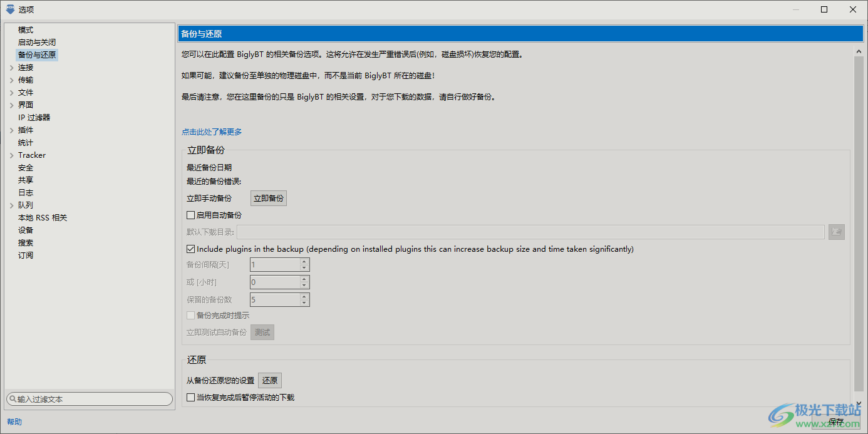Uncheck Include plugins in the backup
Image resolution: width=868 pixels, height=434 pixels.
click(x=191, y=249)
